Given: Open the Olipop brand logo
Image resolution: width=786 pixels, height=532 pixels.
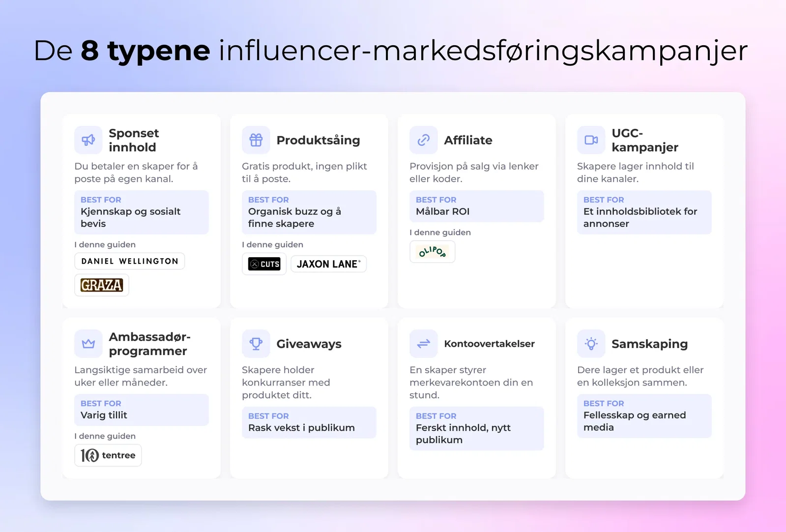Looking at the screenshot, I should coord(433,252).
